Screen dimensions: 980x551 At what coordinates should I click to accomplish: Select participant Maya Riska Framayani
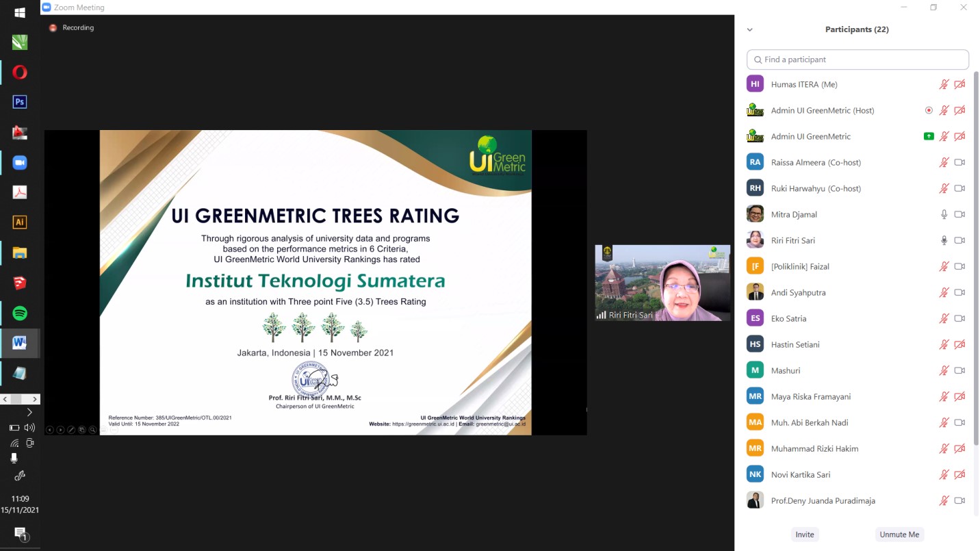click(811, 396)
